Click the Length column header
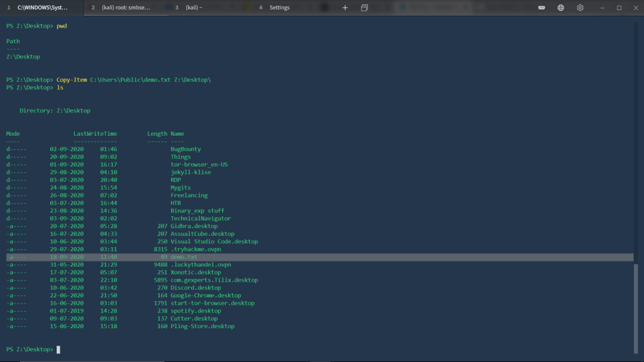 click(157, 134)
